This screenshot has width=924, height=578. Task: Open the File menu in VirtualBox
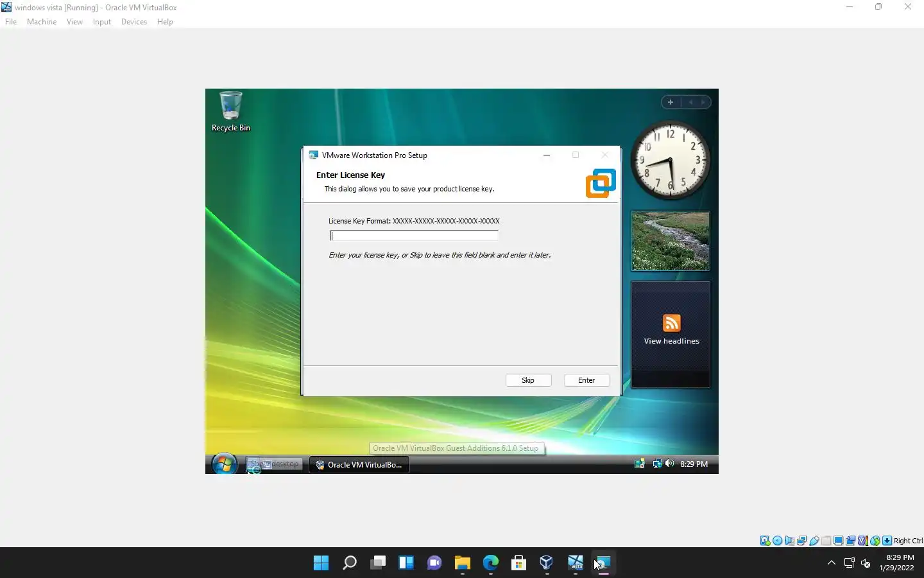(x=11, y=22)
